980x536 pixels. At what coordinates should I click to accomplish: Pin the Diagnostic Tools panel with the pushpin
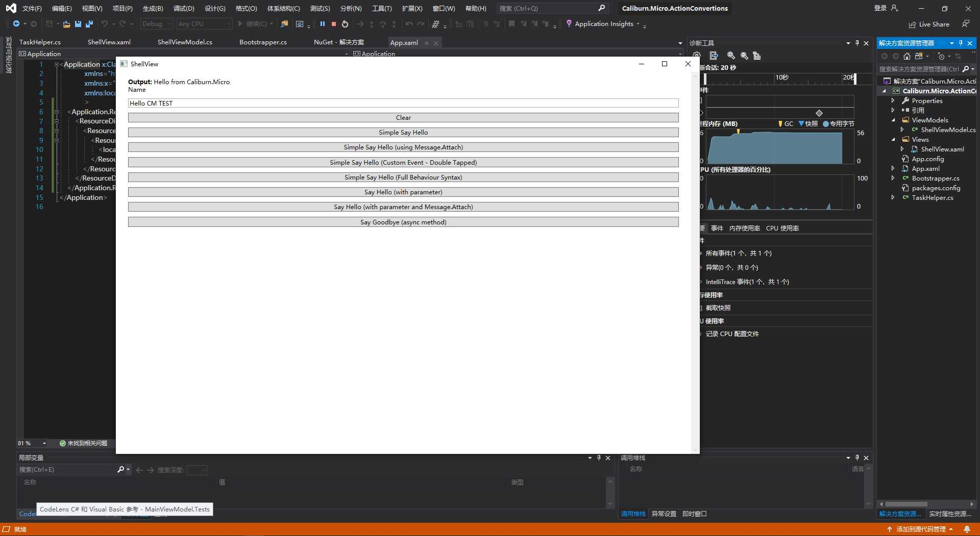pyautogui.click(x=857, y=43)
